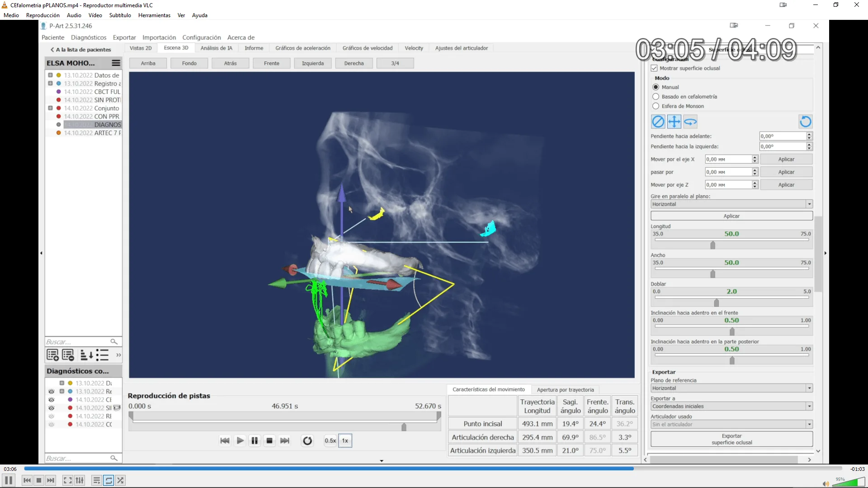
Task: Jump to the start of track playback
Action: point(225,441)
